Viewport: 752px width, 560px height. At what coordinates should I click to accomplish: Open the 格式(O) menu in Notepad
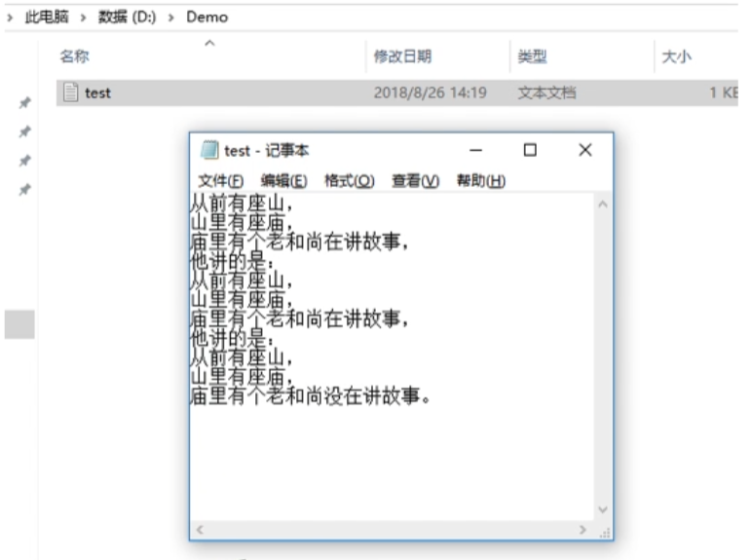point(349,181)
